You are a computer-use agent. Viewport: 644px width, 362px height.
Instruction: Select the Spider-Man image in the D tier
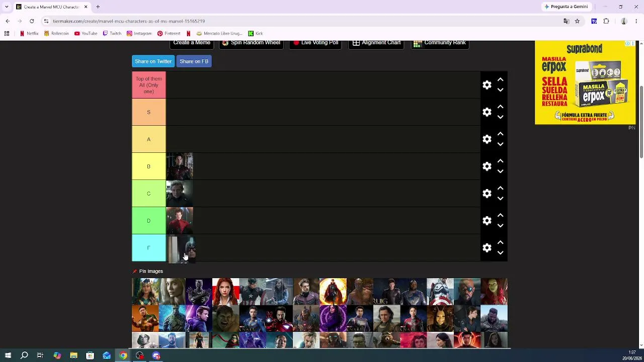180,221
